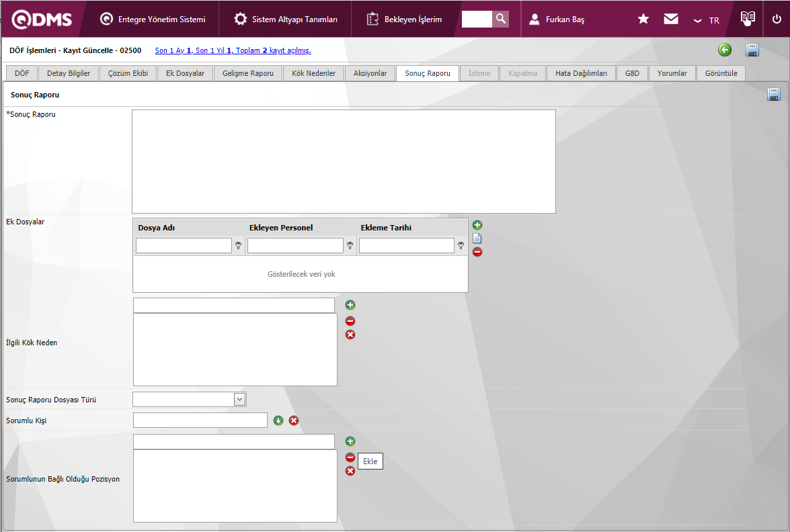Click the record count statistics link
The width and height of the screenshot is (790, 532).
click(x=233, y=50)
